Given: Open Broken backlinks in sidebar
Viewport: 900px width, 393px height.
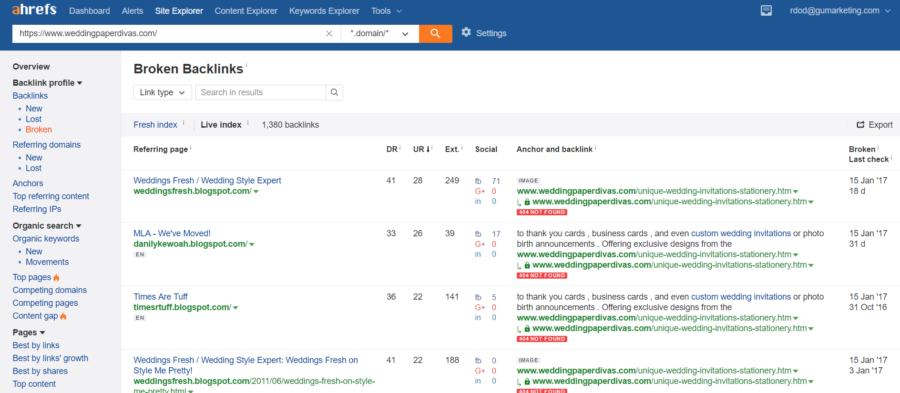Looking at the screenshot, I should pyautogui.click(x=38, y=130).
